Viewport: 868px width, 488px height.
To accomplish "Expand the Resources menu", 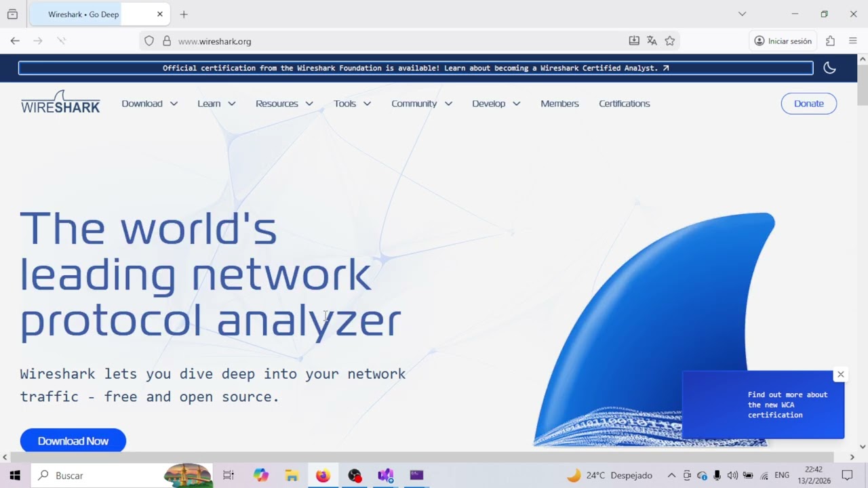I will 284,104.
